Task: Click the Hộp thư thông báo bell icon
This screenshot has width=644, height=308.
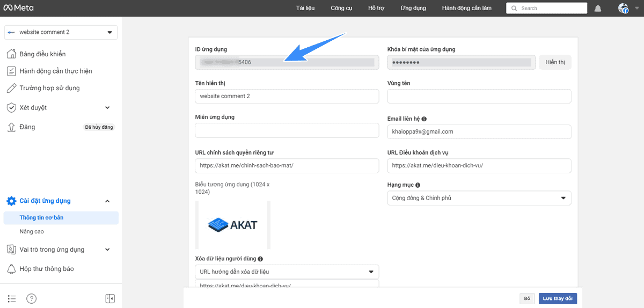Action: [x=11, y=269]
